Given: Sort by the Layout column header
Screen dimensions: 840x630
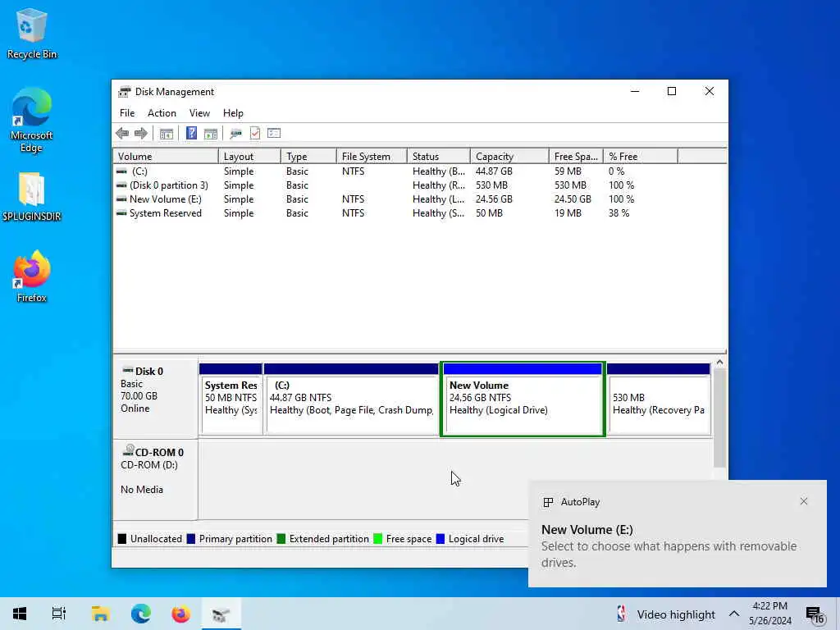Looking at the screenshot, I should (249, 157).
